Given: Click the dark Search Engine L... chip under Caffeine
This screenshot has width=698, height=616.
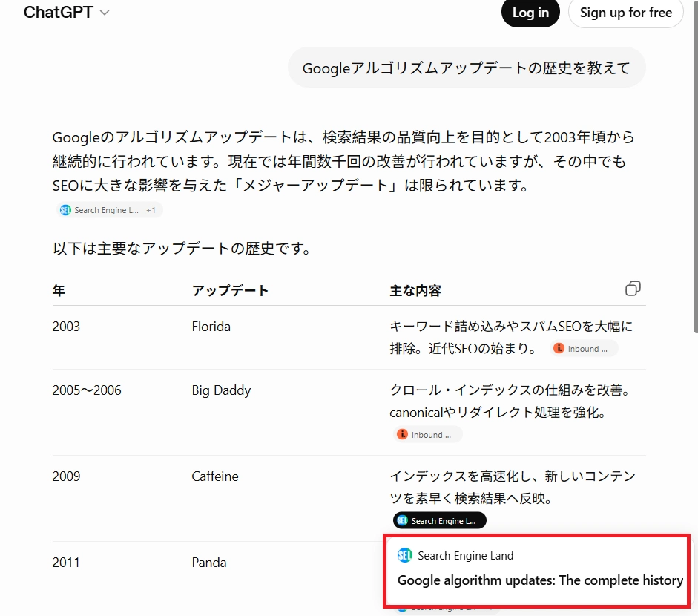Looking at the screenshot, I should [x=439, y=521].
